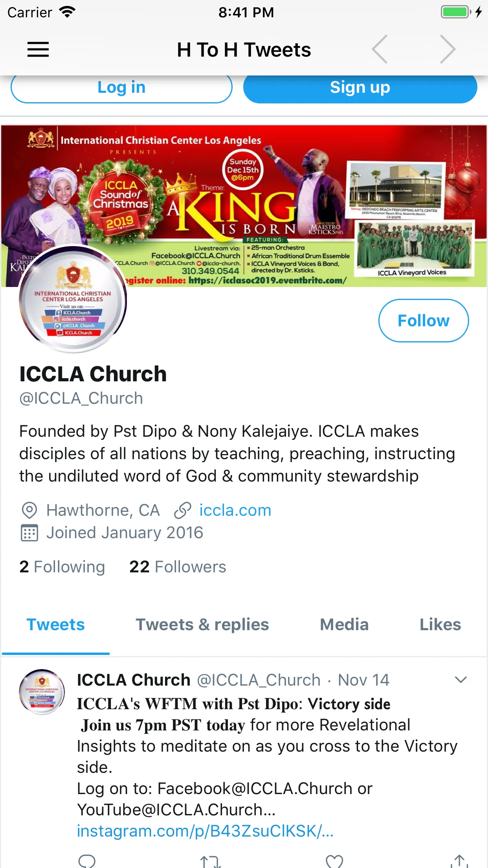Go back with the left arrow
This screenshot has height=868, width=488.
pyautogui.click(x=380, y=50)
